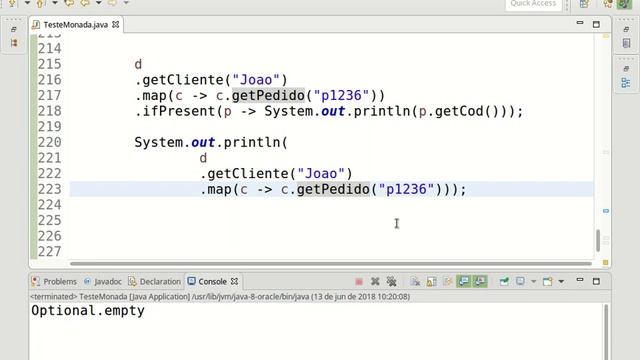This screenshot has height=360, width=640.
Task: Click p.getCod() on line 218
Action: (x=459, y=111)
